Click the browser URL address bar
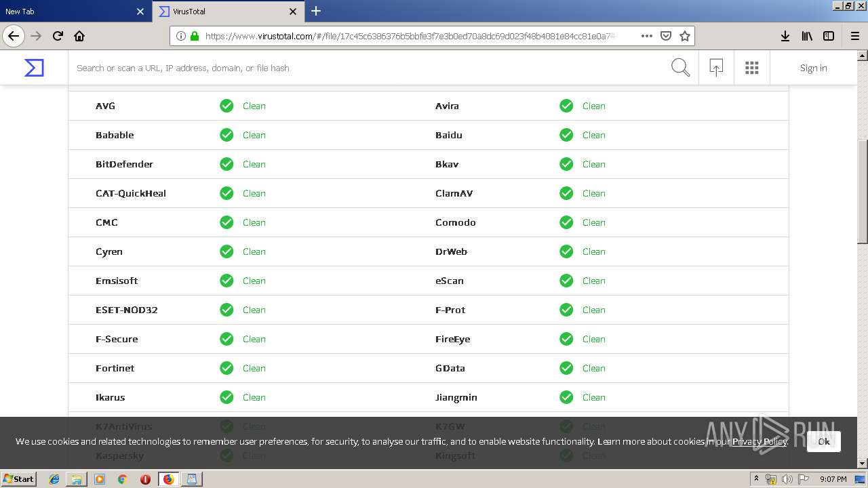868x488 pixels. (410, 36)
